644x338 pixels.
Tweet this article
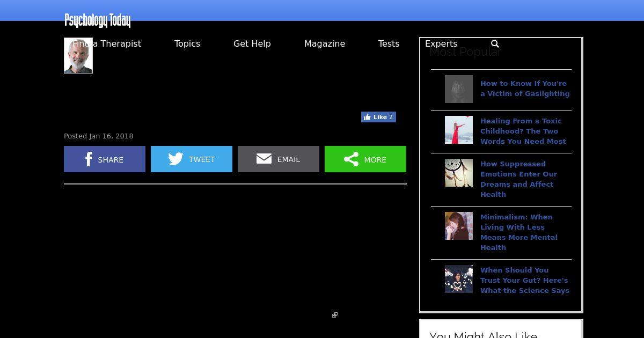(192, 159)
